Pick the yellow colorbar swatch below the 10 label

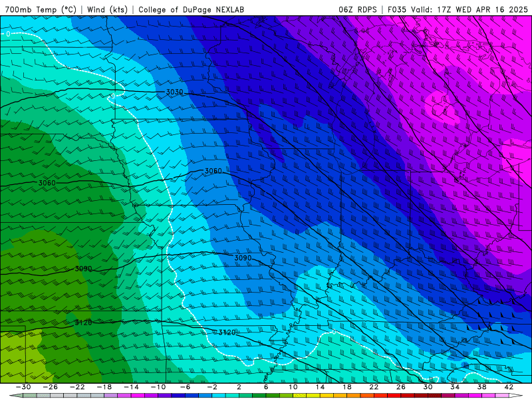click(300, 396)
